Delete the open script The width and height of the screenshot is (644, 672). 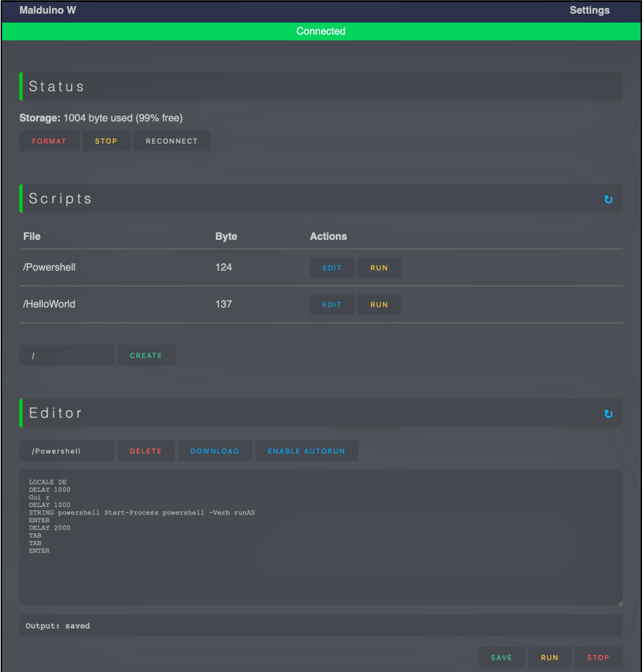click(x=146, y=451)
